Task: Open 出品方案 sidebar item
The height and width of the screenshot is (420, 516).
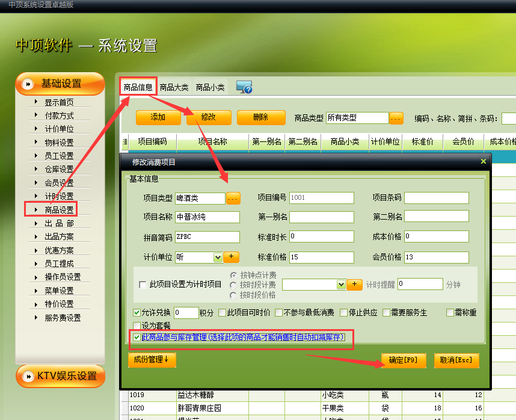Action: [x=59, y=236]
